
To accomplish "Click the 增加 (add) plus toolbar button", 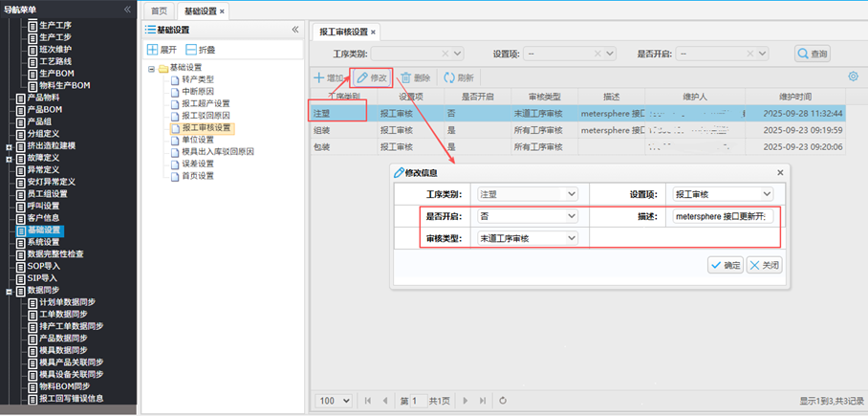I will [x=330, y=77].
